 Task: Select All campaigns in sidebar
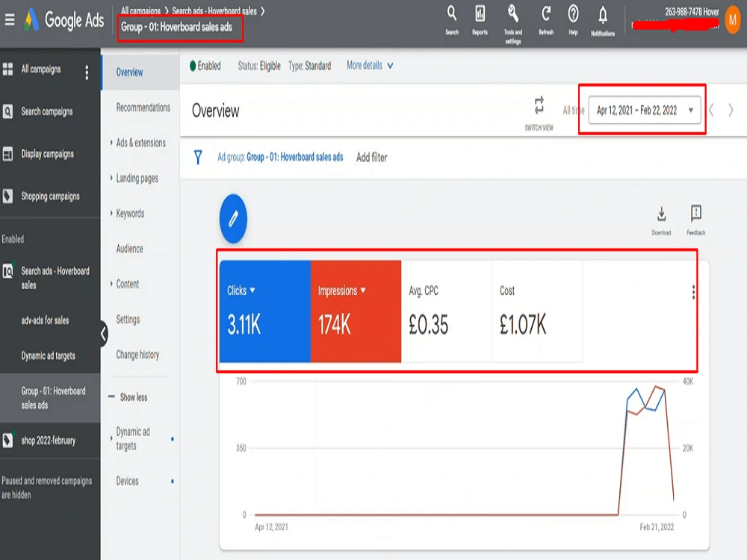point(40,69)
